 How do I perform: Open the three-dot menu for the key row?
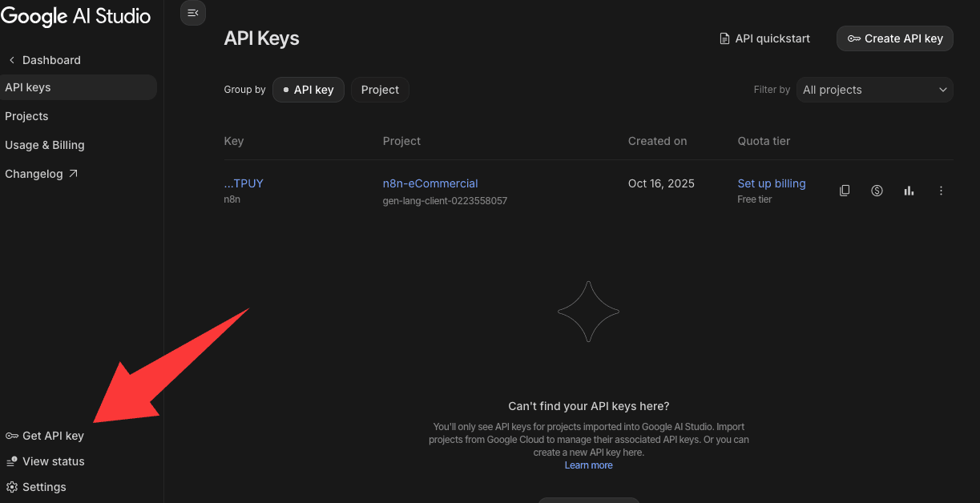[x=941, y=191]
